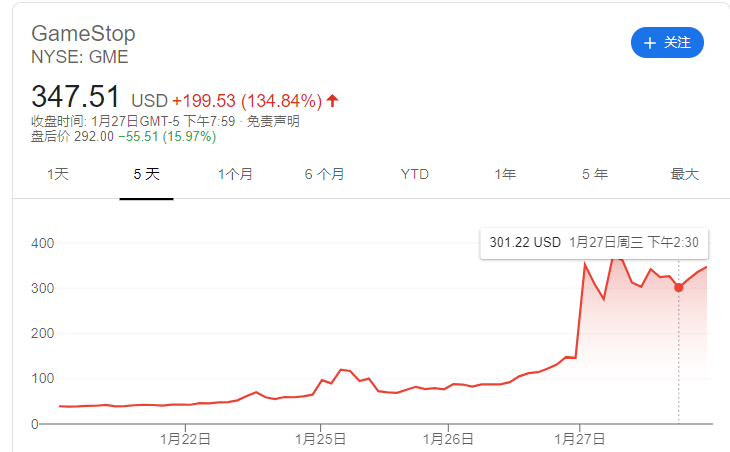Click the 1月25日 date label on the axis
Screen dimensions: 730x452
(320, 438)
